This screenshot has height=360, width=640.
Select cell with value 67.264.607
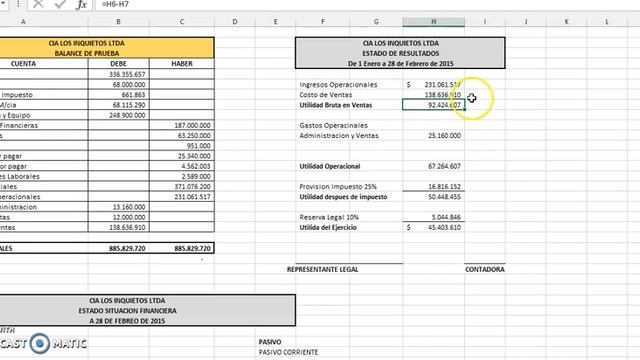[x=433, y=166]
